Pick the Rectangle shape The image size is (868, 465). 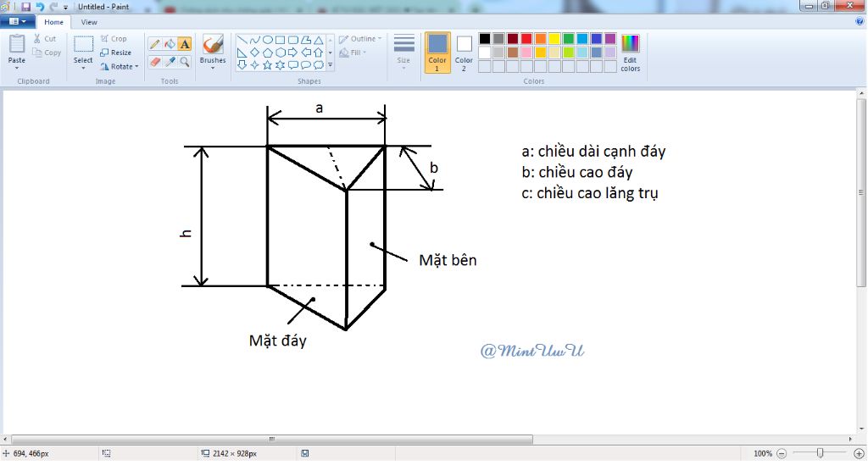click(x=280, y=40)
